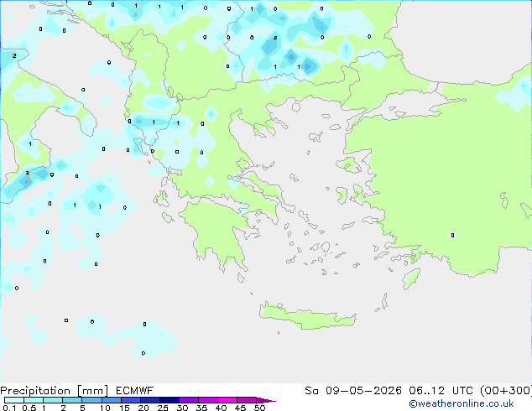Viewport: 532px width, 411px height.
Task: Click the 'Sa 09-05-2026' date text
Action: [x=353, y=391]
